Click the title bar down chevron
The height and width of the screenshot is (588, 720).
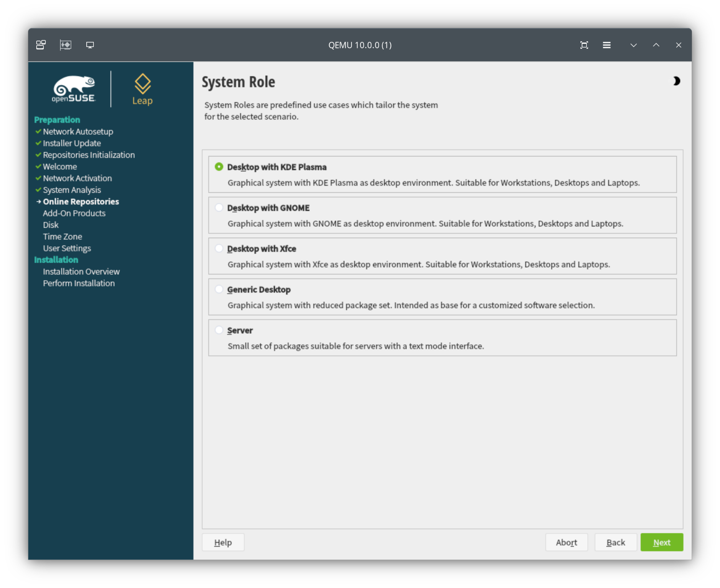point(633,45)
